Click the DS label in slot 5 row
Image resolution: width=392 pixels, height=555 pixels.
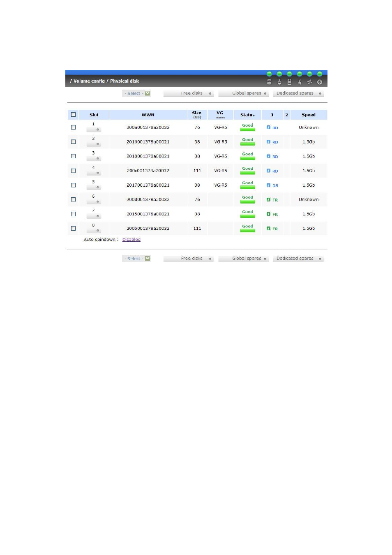click(x=275, y=186)
